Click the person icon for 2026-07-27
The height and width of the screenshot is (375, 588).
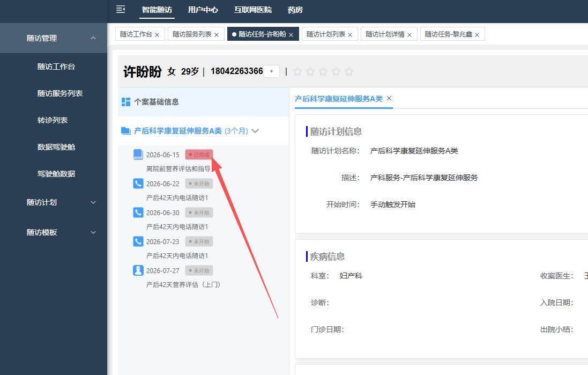(138, 270)
